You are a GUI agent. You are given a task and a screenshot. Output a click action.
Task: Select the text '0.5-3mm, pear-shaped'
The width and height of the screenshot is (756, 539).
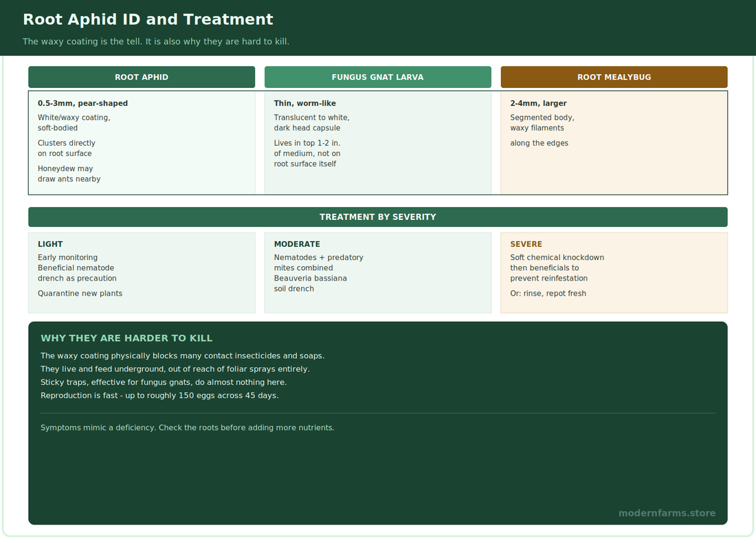(83, 103)
